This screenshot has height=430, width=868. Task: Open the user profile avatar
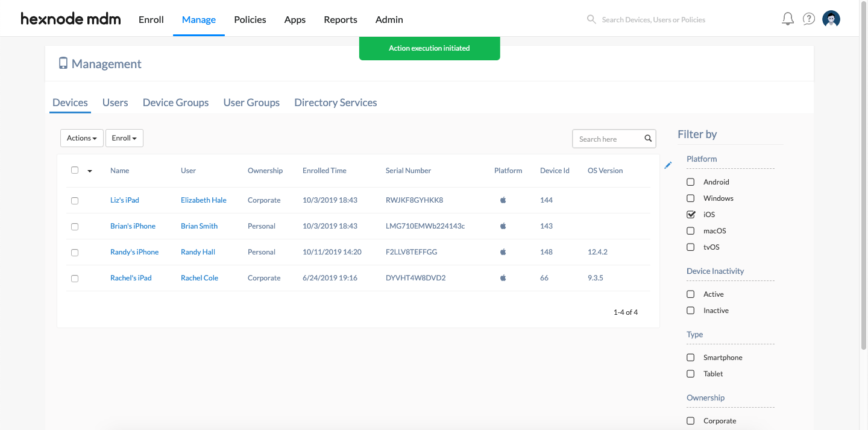[831, 19]
